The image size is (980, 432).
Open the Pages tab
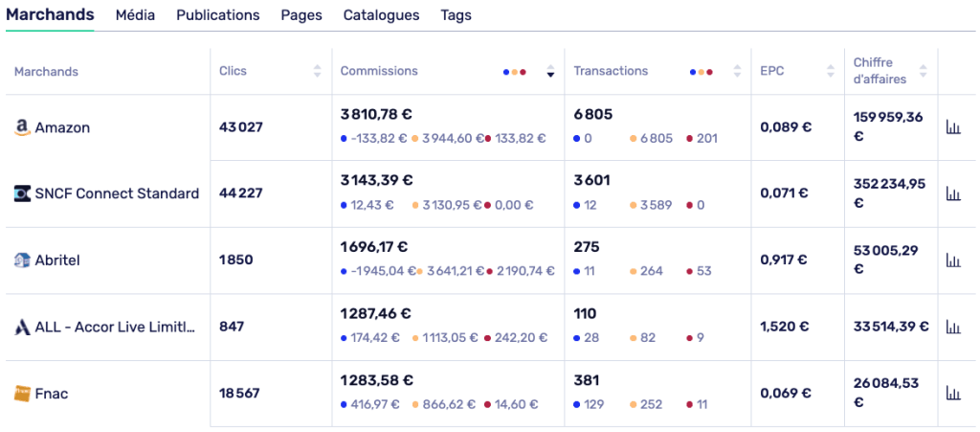coord(301,15)
